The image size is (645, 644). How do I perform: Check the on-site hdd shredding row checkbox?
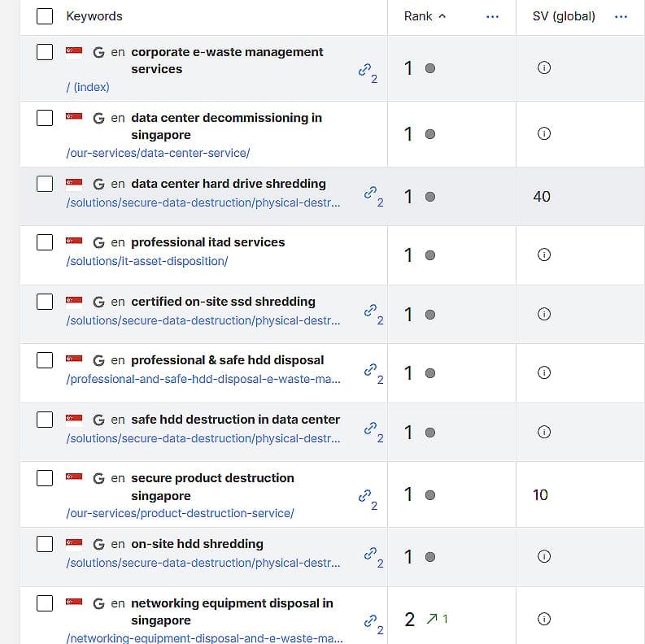45,544
